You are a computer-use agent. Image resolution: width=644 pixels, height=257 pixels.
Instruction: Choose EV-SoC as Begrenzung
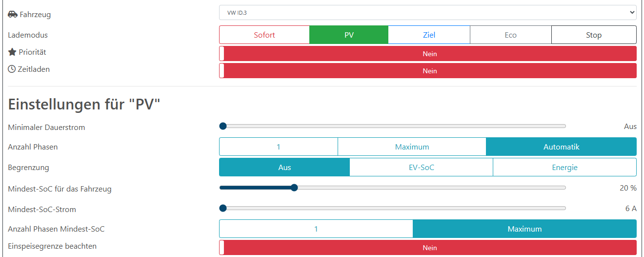pyautogui.click(x=422, y=167)
